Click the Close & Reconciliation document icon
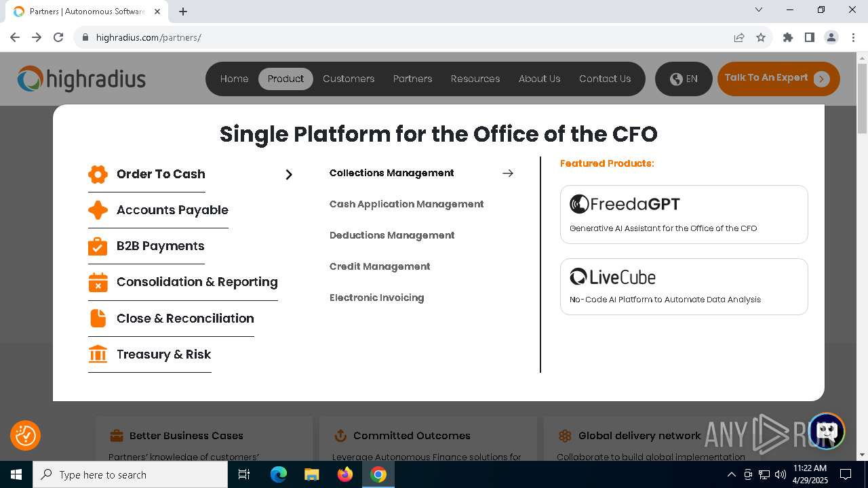The width and height of the screenshot is (868, 488). point(98,318)
